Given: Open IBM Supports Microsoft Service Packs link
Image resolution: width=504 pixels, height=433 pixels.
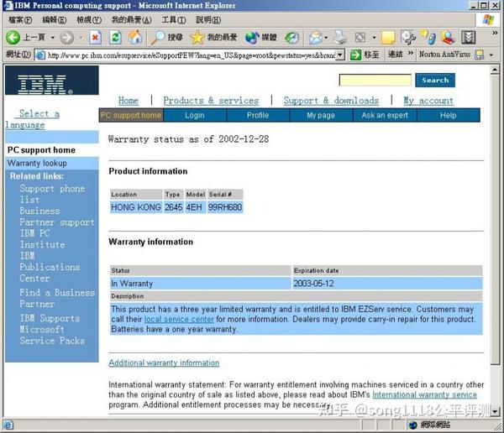Looking at the screenshot, I should (x=52, y=329).
